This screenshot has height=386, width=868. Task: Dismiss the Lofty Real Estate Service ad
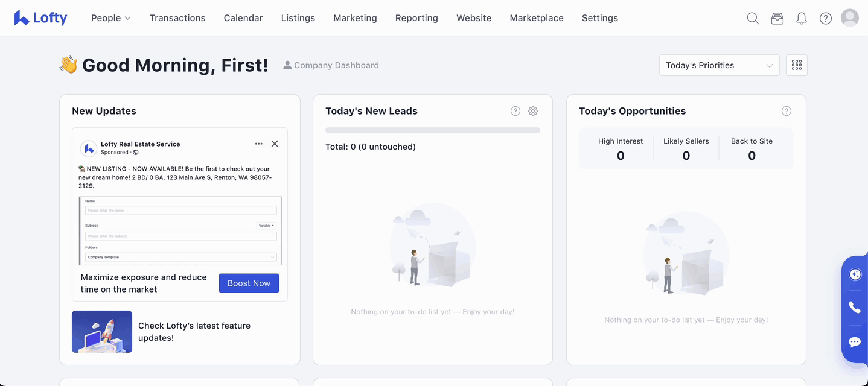click(x=275, y=144)
